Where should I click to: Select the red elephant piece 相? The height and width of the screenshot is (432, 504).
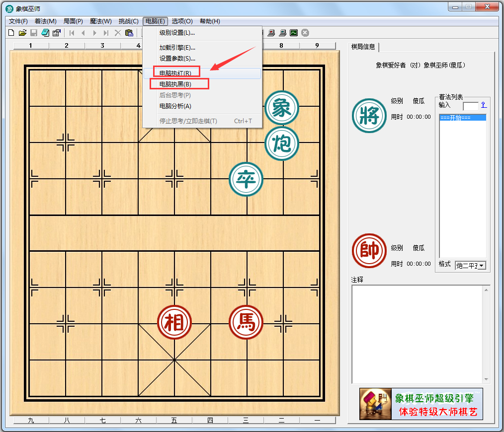(174, 322)
